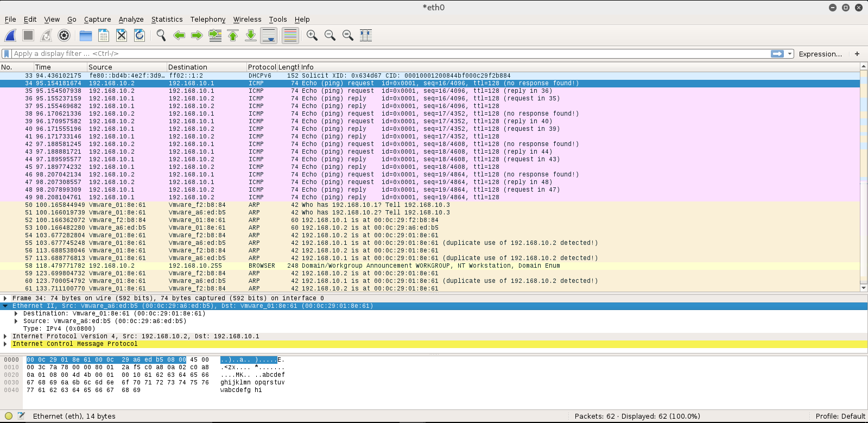Stop the running packet capture

[28, 35]
